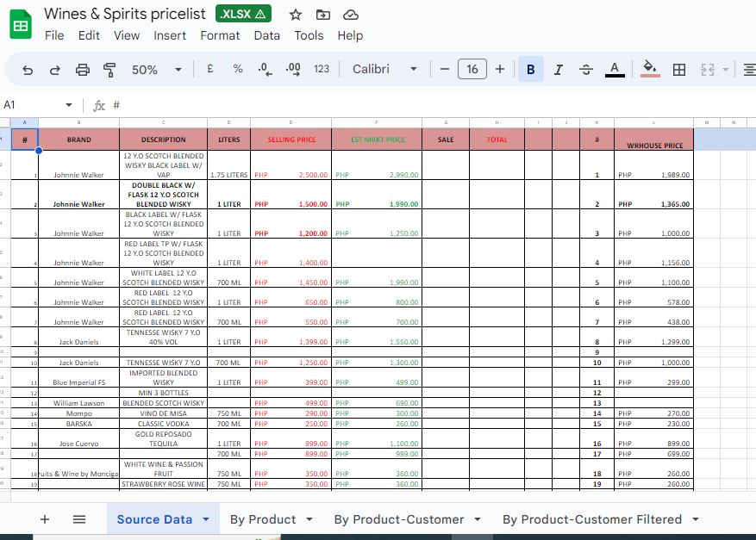This screenshot has width=756, height=540.
Task: Select column A header
Action: coord(25,122)
